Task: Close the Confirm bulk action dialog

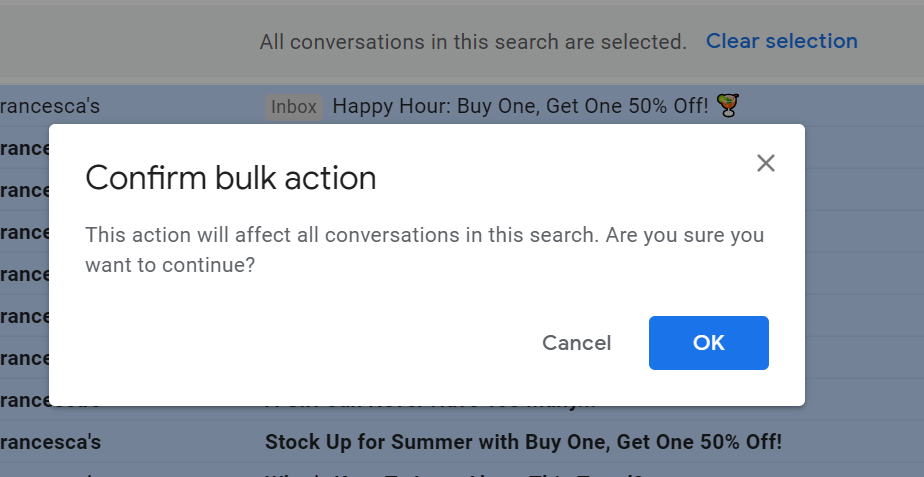Action: pyautogui.click(x=766, y=163)
